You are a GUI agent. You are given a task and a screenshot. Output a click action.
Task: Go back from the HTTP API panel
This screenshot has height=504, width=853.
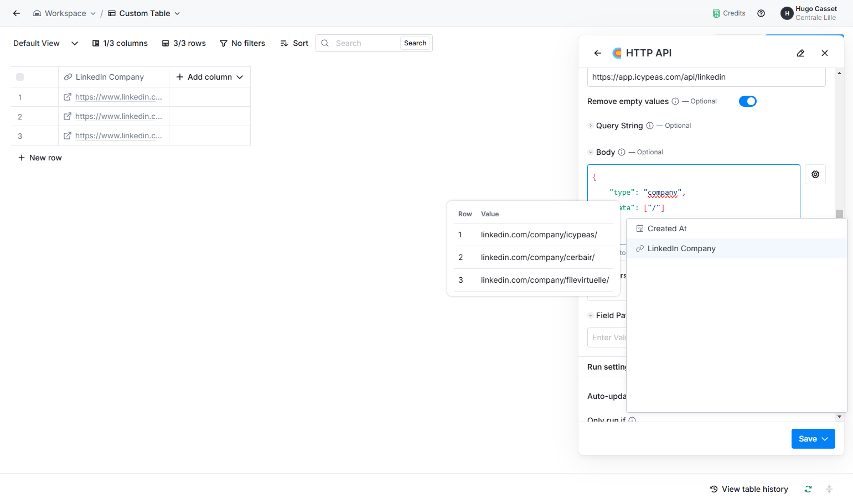point(598,53)
